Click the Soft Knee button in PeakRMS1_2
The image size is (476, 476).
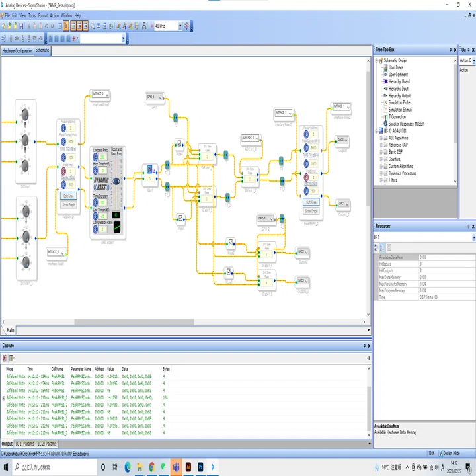[311, 202]
